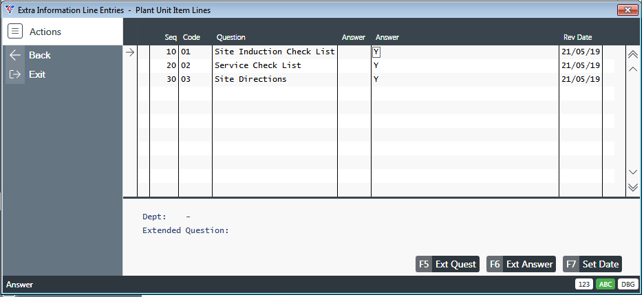Click the F7 Set Date button
The height and width of the screenshot is (297, 644).
click(592, 264)
